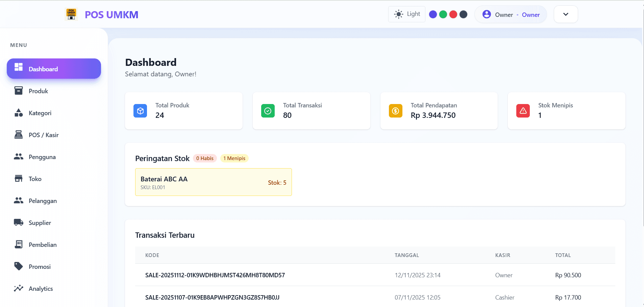Expand the header dropdown chevron
This screenshot has width=644, height=307.
(566, 14)
